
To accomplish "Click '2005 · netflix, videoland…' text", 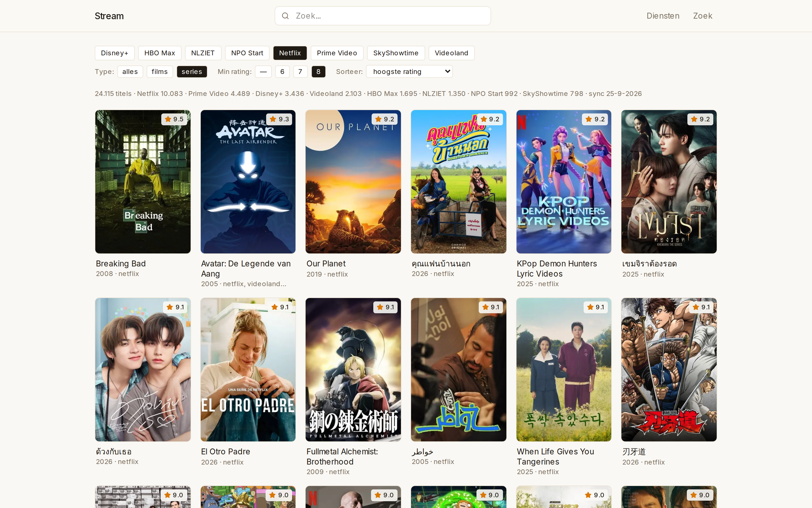I will click(x=244, y=284).
